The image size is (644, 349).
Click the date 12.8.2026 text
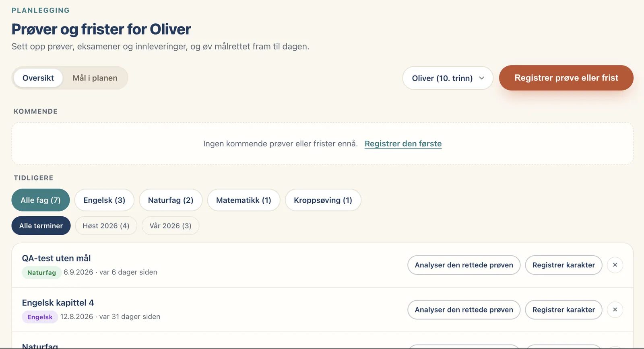pos(76,317)
